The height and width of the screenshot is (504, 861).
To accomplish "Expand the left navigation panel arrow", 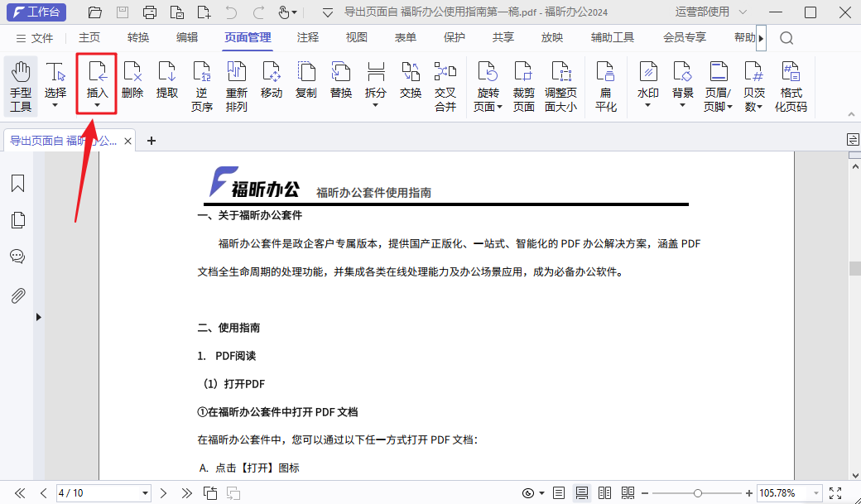I will [x=38, y=317].
